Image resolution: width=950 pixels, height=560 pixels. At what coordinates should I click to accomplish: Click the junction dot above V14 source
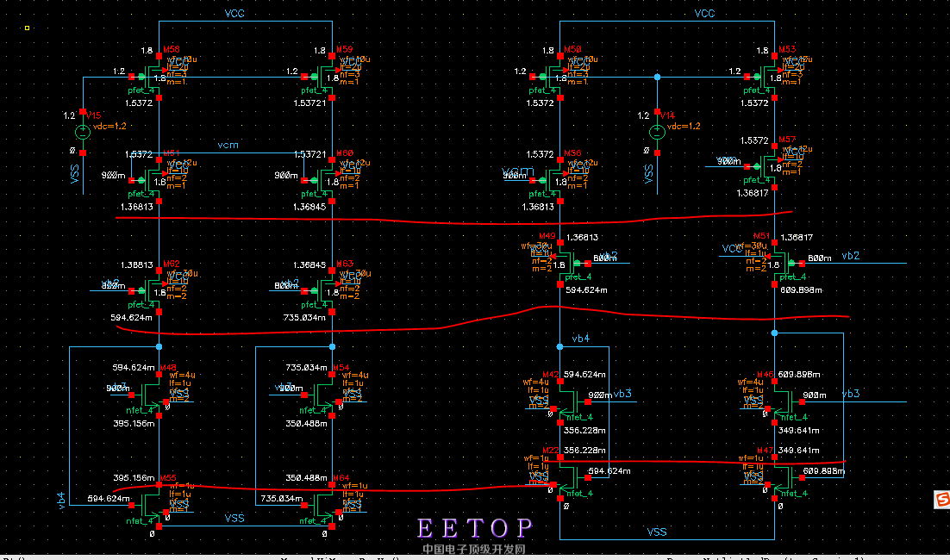pos(657,78)
